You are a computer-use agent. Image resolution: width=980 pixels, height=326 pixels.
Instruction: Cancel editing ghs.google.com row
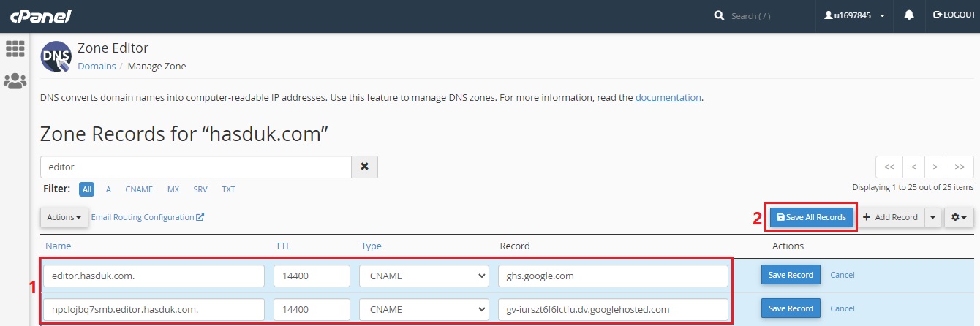click(x=843, y=275)
